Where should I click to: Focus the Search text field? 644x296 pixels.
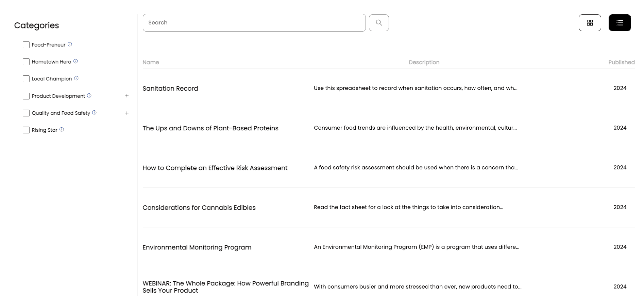[x=254, y=23]
